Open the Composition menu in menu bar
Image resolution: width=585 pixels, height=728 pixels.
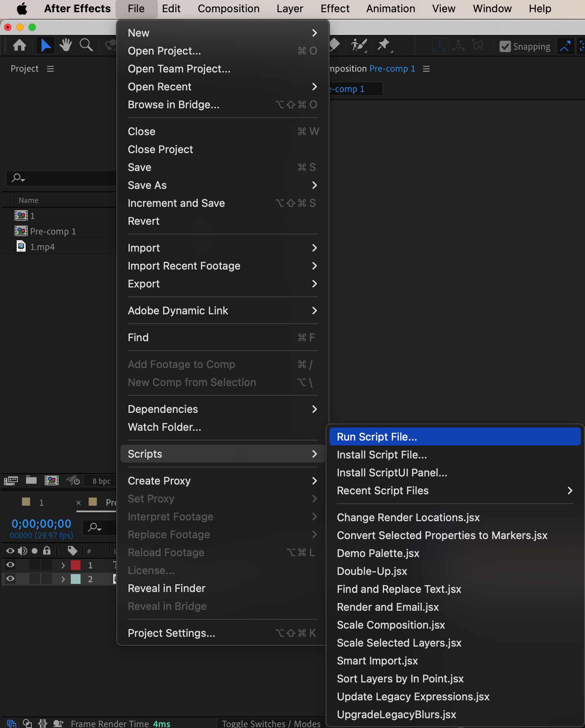tap(228, 9)
